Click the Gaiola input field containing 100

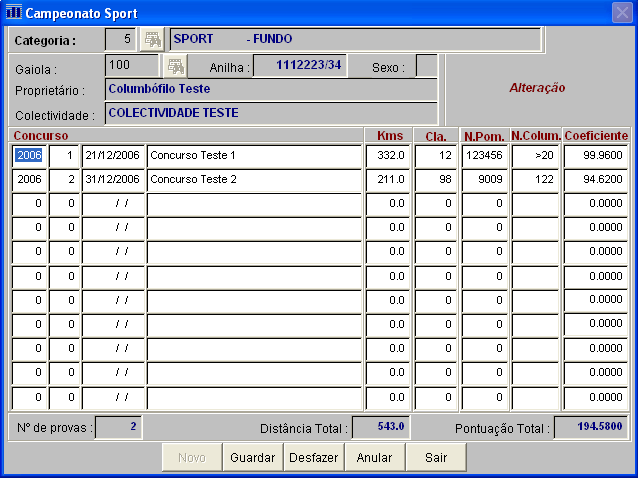(x=132, y=66)
